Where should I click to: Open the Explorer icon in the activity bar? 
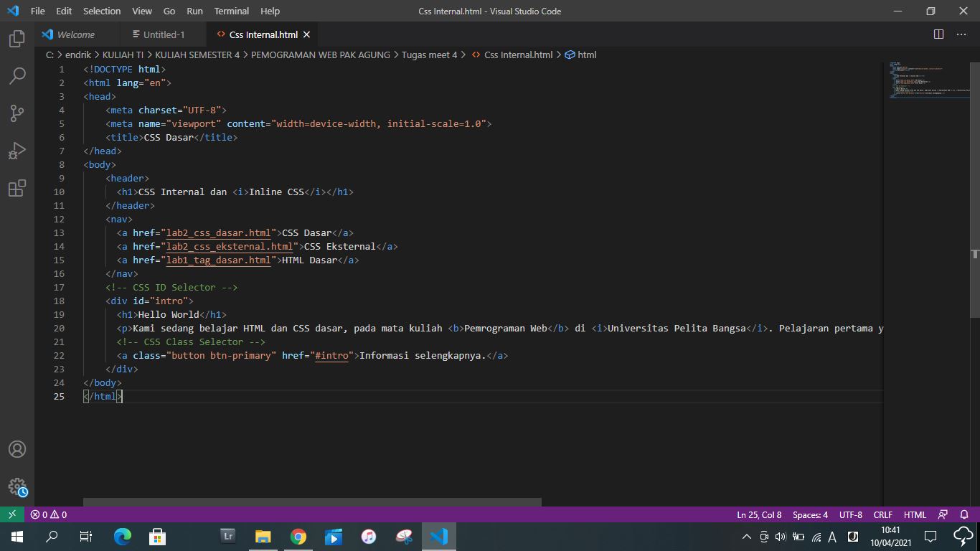point(17,38)
